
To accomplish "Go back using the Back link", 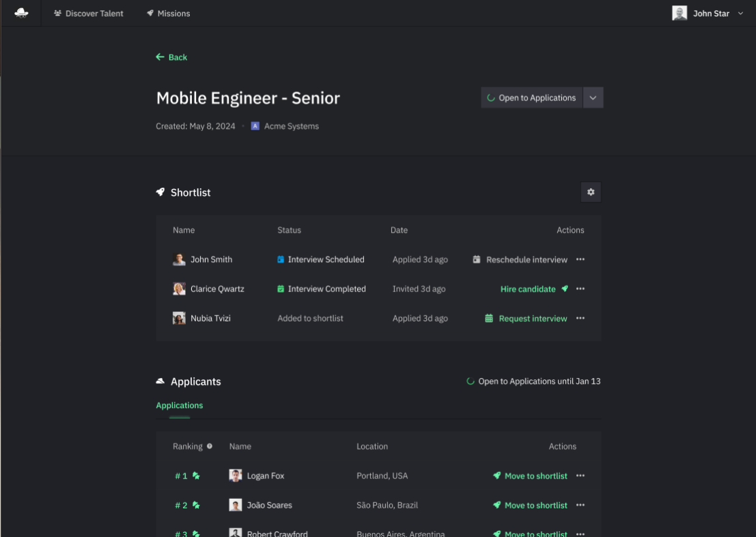I will pyautogui.click(x=172, y=57).
